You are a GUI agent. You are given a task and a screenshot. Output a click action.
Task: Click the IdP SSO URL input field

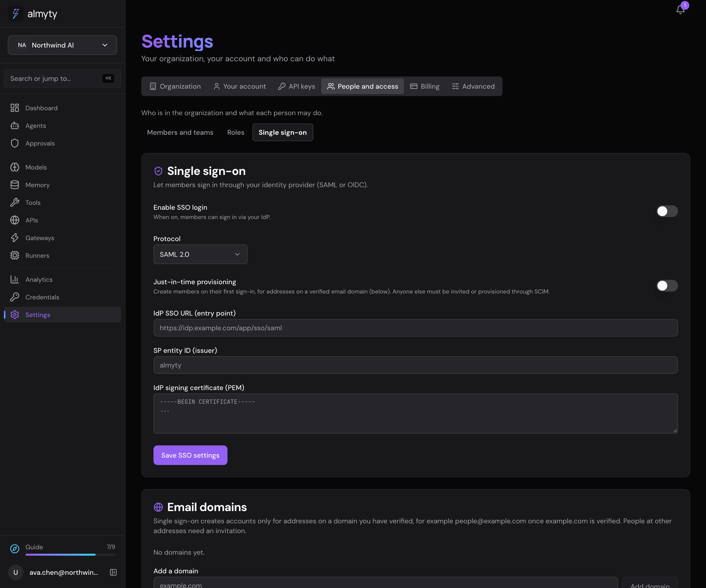point(416,328)
